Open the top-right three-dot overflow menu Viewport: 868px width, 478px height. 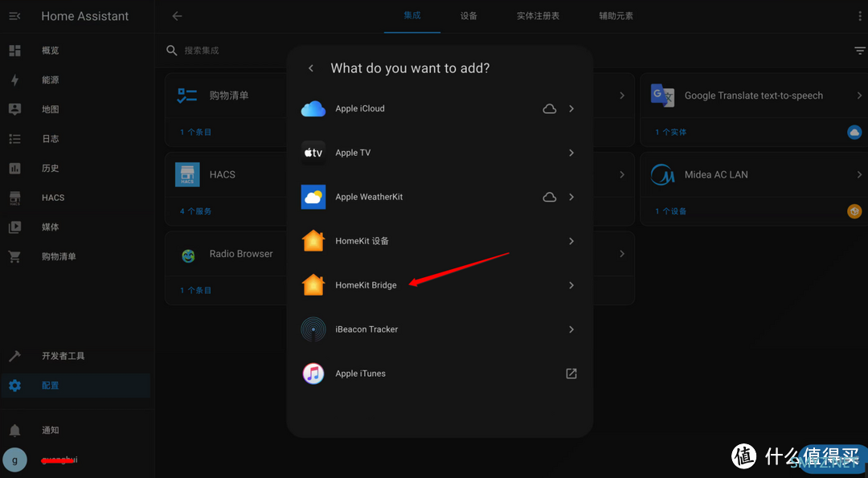(x=860, y=16)
